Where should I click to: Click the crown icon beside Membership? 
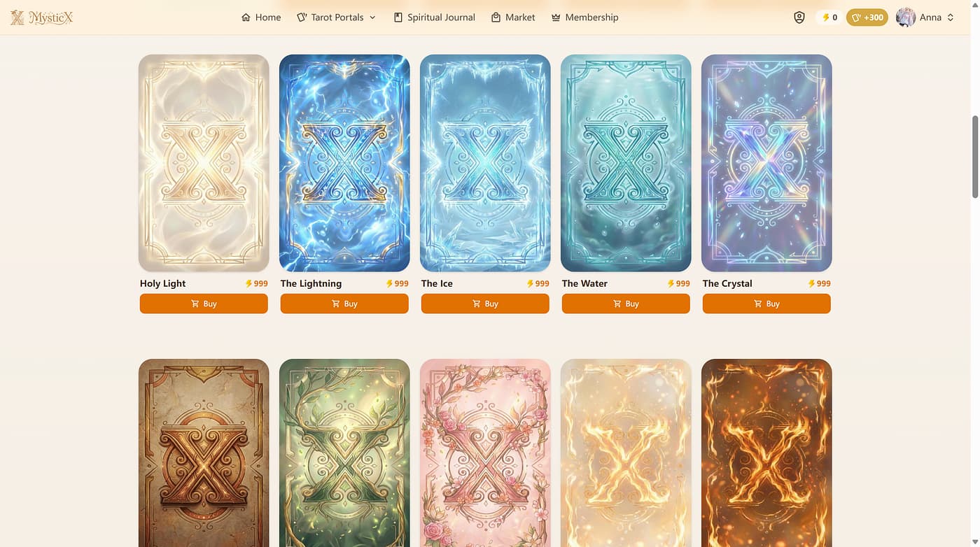click(x=556, y=17)
